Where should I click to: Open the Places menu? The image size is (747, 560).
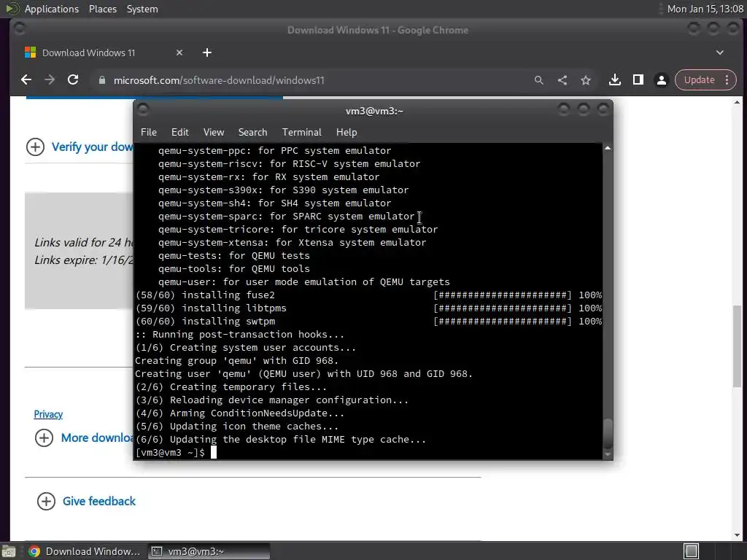102,9
